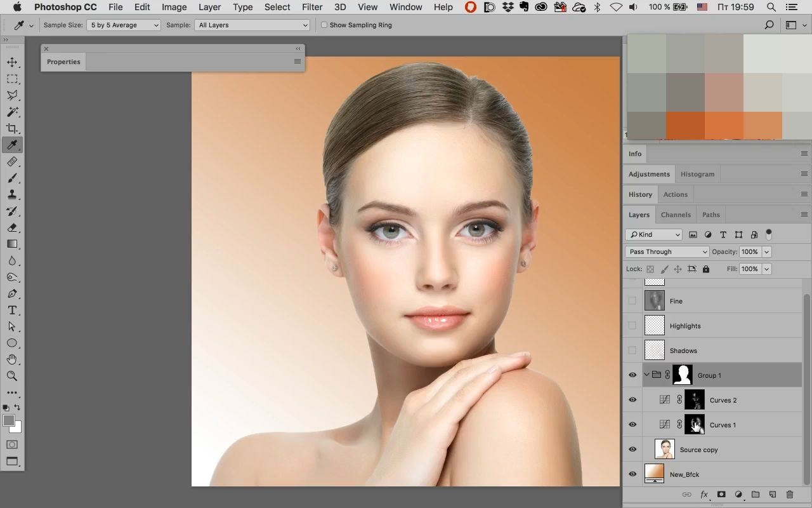812x508 pixels.
Task: Select the Horizontal Type tool
Action: pos(12,310)
